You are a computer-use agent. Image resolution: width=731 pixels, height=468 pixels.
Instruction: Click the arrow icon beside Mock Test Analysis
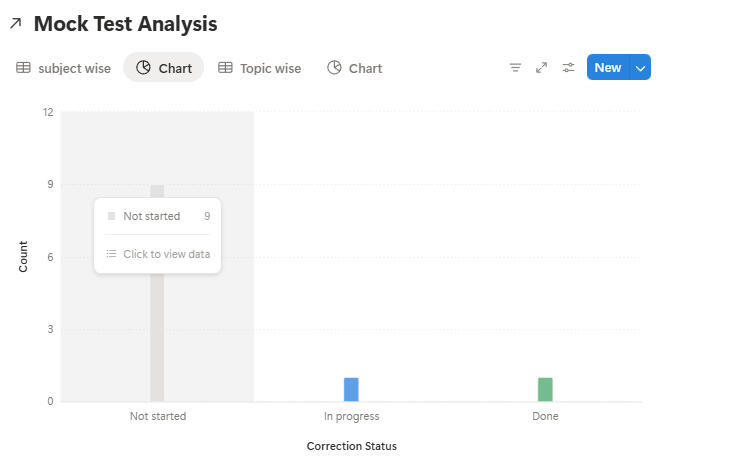[15, 24]
